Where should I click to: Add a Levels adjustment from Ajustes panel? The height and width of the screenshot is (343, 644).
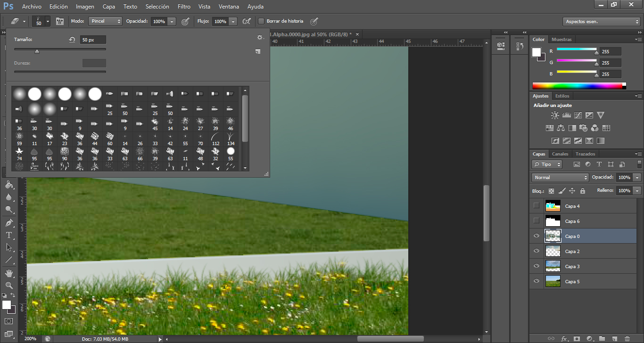point(567,114)
